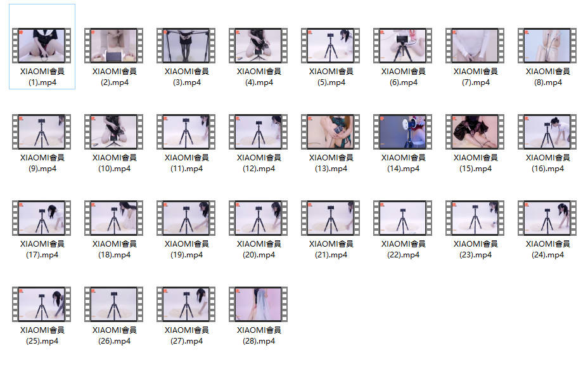This screenshot has height=369, width=588.
Task: Select the XIAOMI會員 (20).mp4 video icon
Action: click(x=259, y=218)
